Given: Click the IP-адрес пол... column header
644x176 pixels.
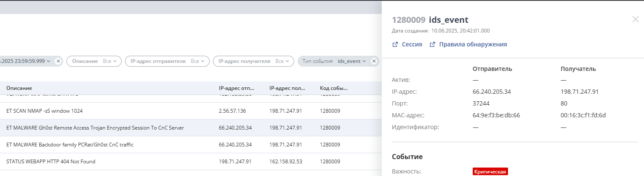Looking at the screenshot, I should click(287, 88).
